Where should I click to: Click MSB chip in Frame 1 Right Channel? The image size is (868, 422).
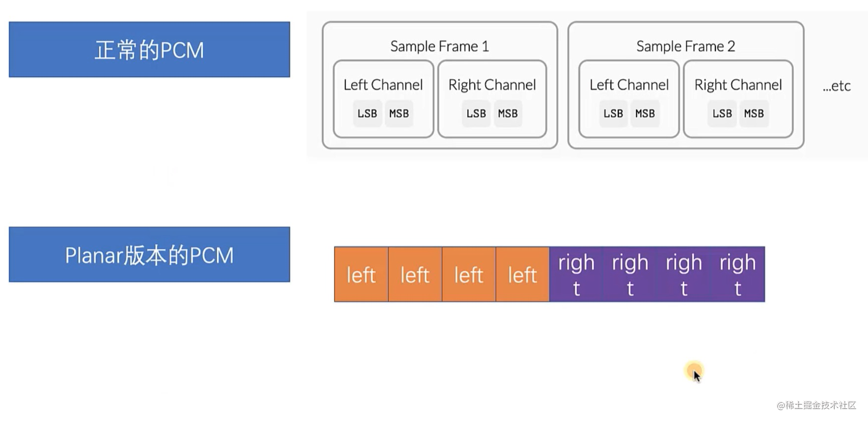point(508,113)
